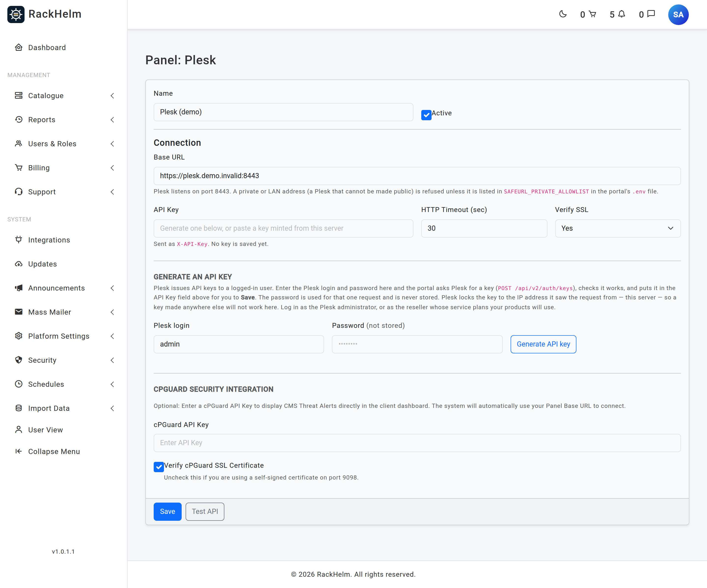
Task: Click the Save button
Action: [167, 511]
